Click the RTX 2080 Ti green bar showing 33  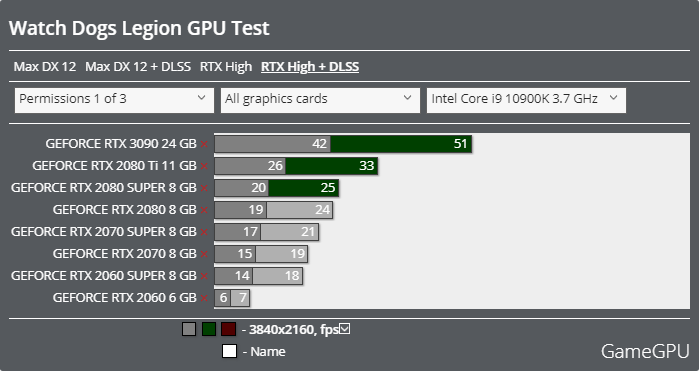332,166
